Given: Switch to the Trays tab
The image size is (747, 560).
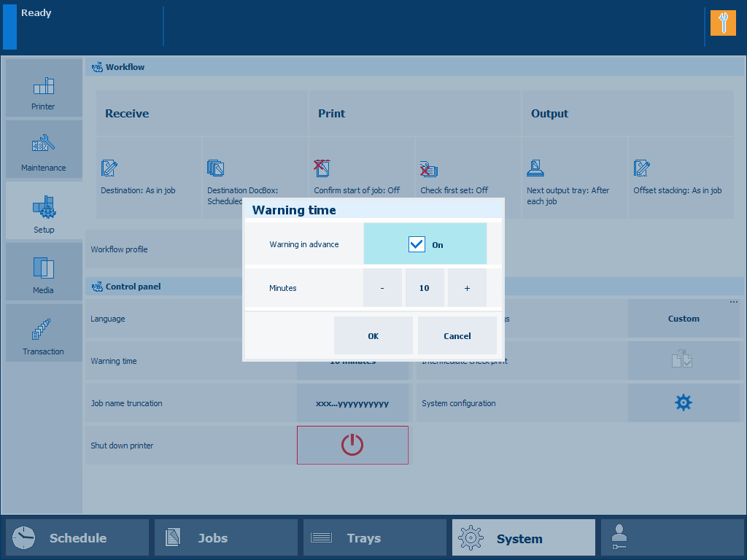Looking at the screenshot, I should tap(374, 538).
